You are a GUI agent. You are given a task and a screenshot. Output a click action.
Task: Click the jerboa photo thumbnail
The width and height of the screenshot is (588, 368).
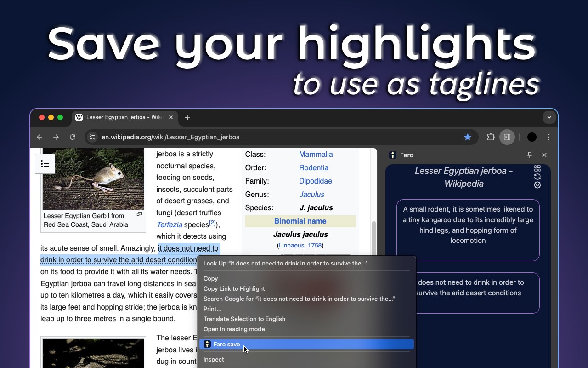tap(93, 179)
